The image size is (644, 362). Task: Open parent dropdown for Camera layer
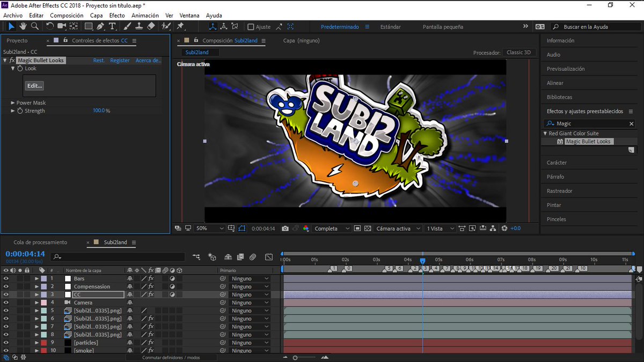pos(250,302)
